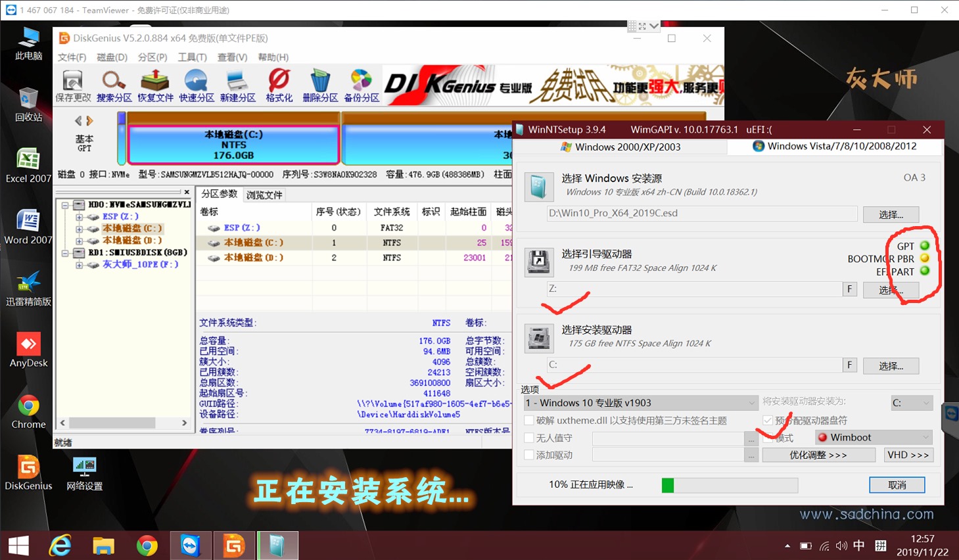Open the 文件(F) menu in DiskGenius

[72, 57]
